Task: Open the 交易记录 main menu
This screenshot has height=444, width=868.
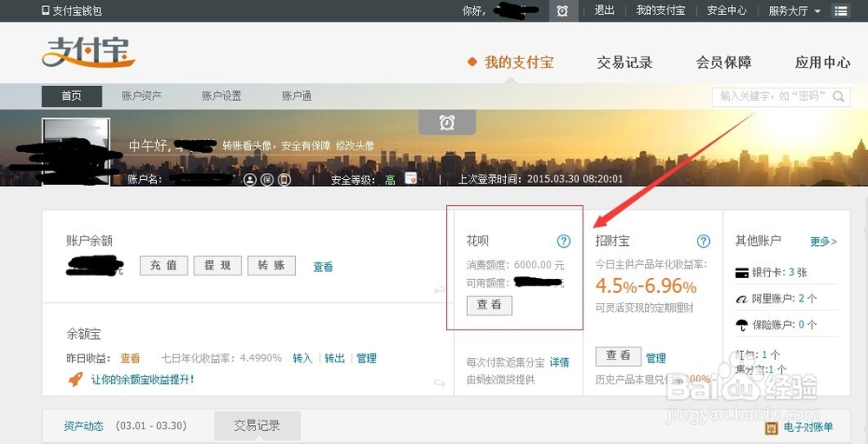Action: point(624,62)
